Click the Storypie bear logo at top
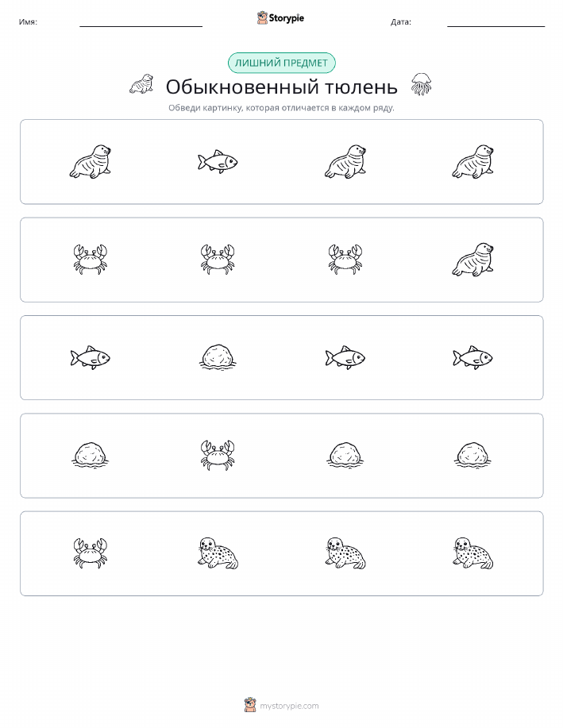Screen dimensions: 563x728 click(x=262, y=18)
